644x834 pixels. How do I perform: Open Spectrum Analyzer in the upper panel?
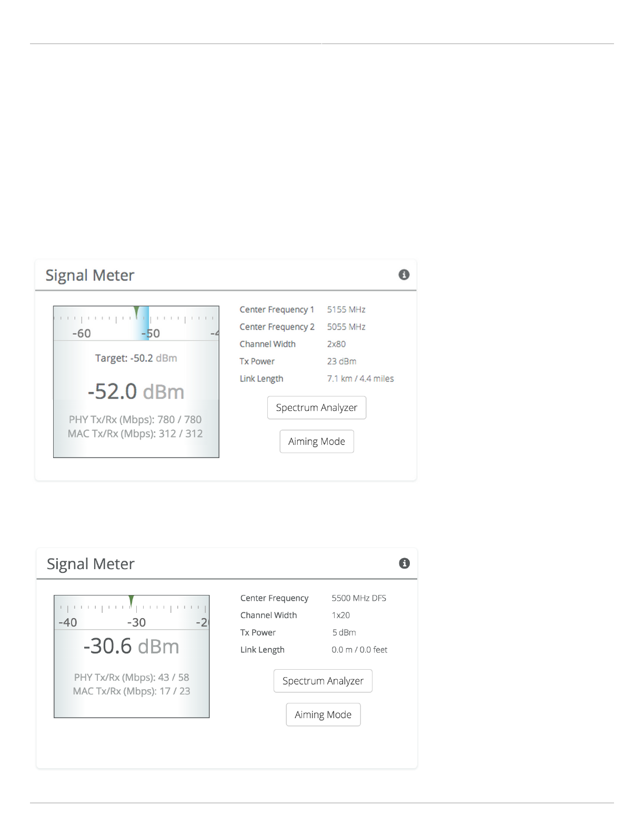tap(317, 408)
